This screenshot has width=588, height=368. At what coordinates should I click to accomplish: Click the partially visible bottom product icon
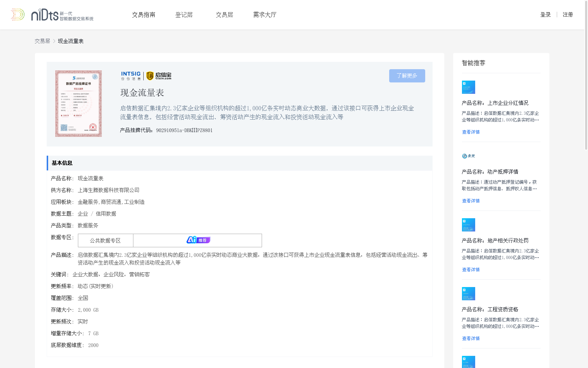point(469,362)
